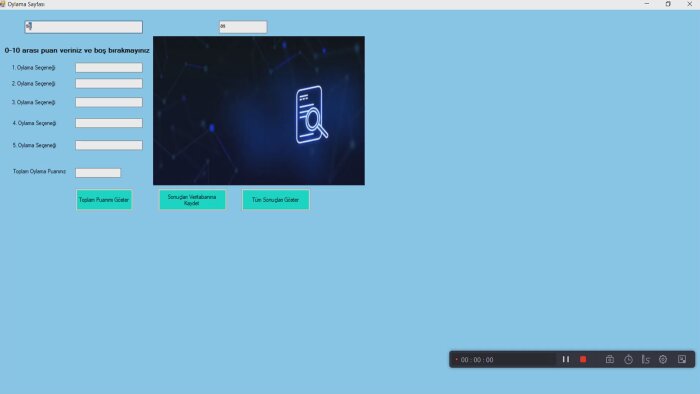This screenshot has width=700, height=394.
Task: Focus the 4. Oylama Seçeneği input
Action: point(109,123)
